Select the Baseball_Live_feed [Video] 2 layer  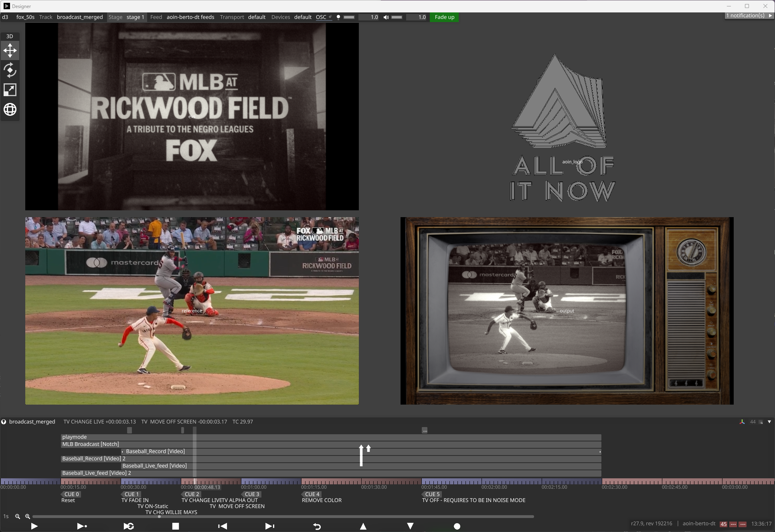click(331, 473)
